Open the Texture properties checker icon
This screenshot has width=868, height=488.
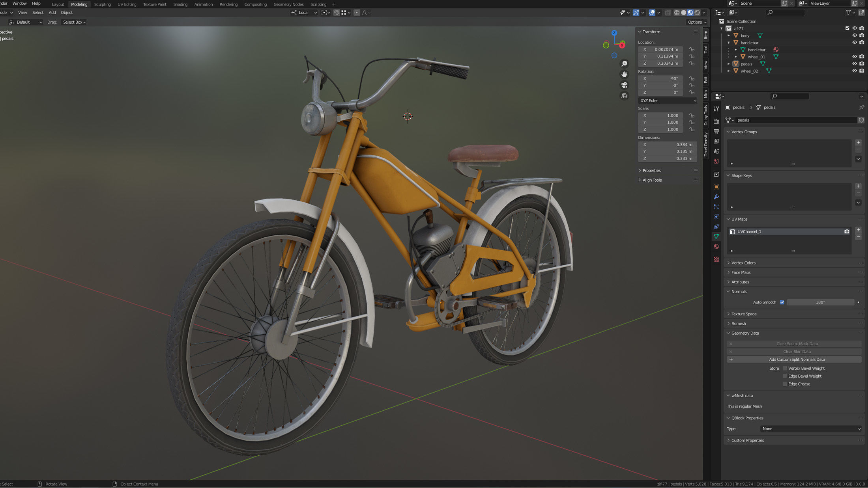tap(716, 259)
